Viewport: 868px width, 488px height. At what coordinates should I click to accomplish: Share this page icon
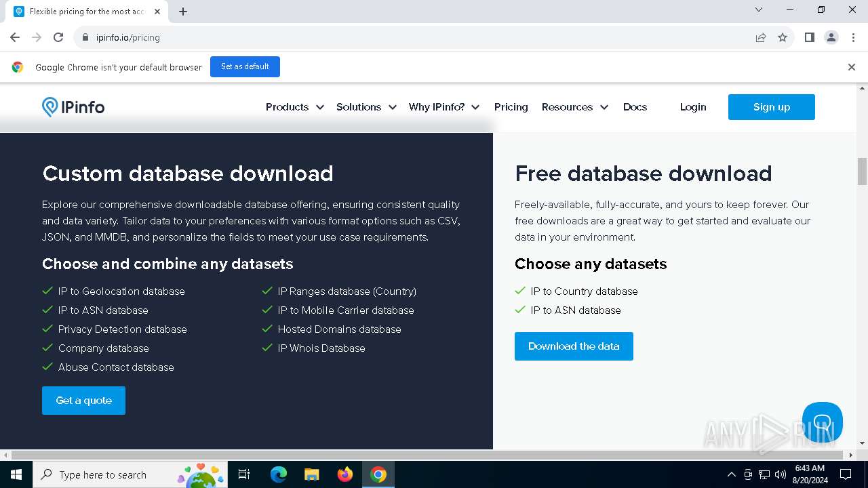point(761,37)
